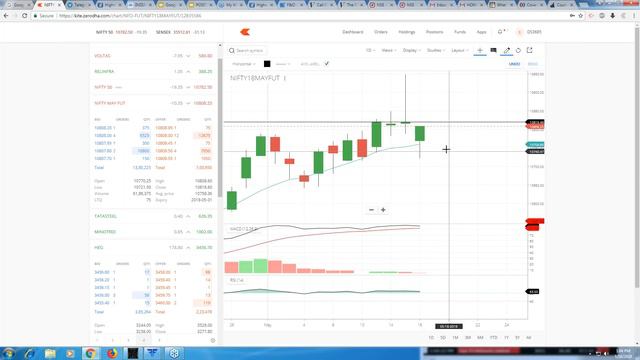This screenshot has height=360, width=640.
Task: Click the Search symbol input field
Action: coord(249,51)
